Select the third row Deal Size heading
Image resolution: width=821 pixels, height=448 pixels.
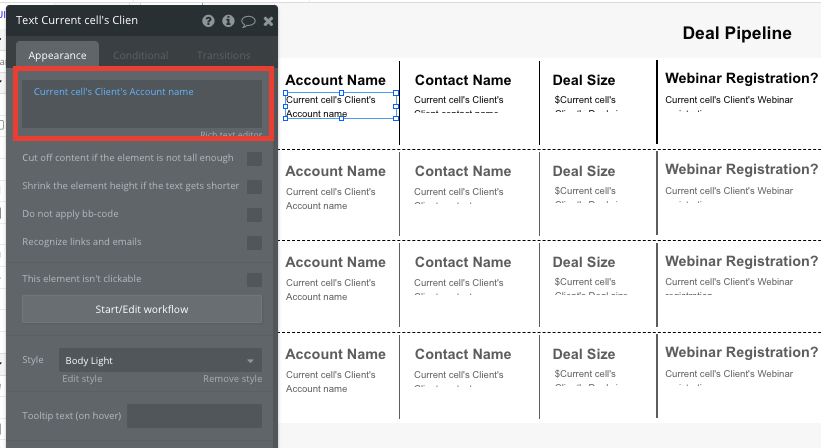pos(584,262)
